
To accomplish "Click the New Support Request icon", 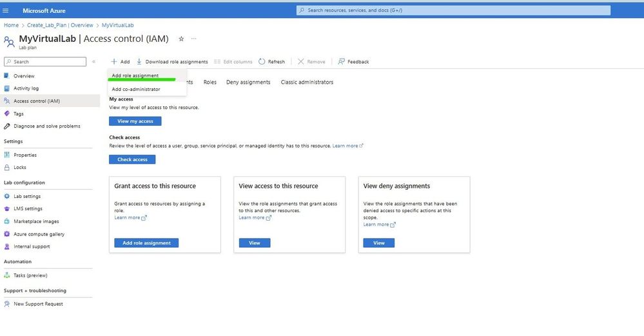I will (x=6, y=304).
